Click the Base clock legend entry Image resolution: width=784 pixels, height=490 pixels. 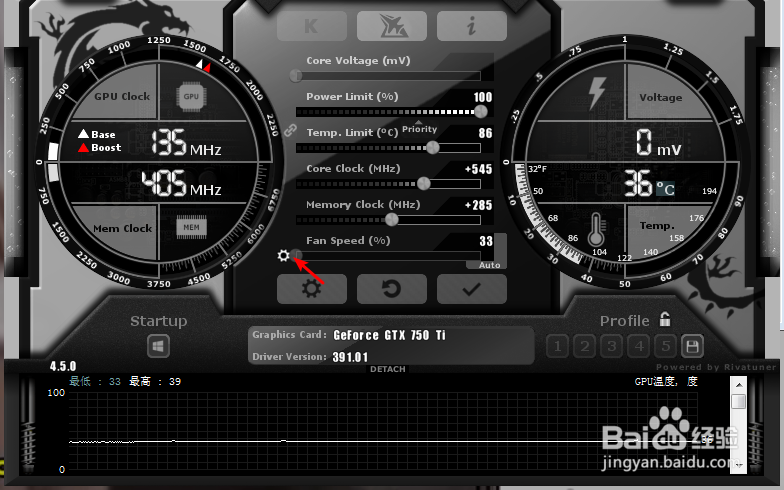point(97,134)
